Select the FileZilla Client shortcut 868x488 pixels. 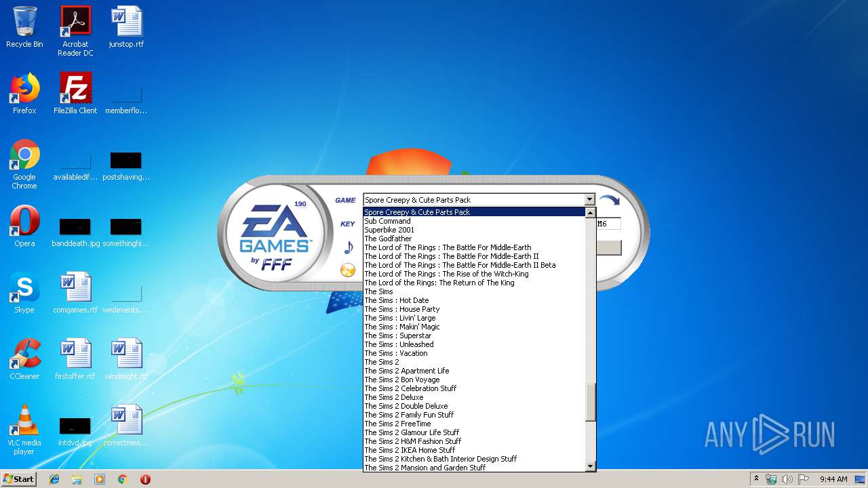click(x=75, y=94)
